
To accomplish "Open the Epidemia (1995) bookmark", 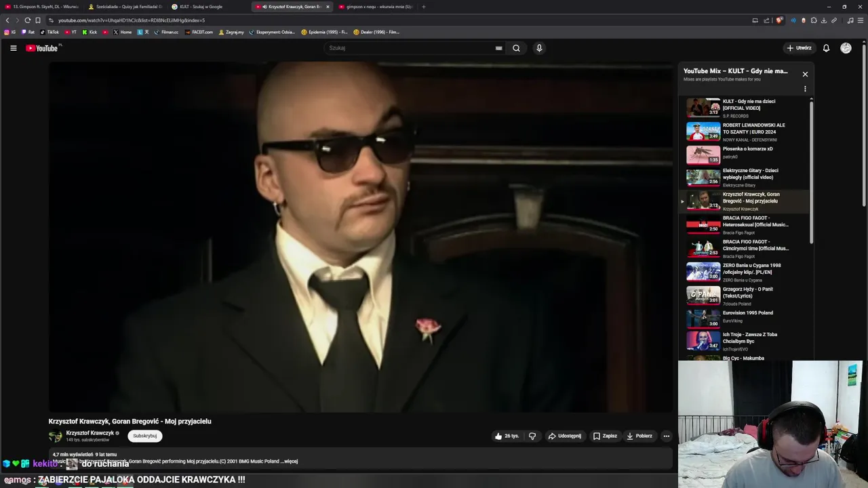I will [x=323, y=32].
